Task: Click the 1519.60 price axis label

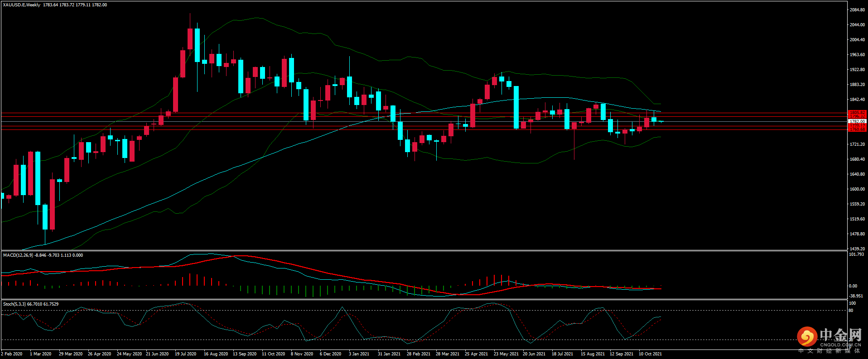Action: point(857,219)
